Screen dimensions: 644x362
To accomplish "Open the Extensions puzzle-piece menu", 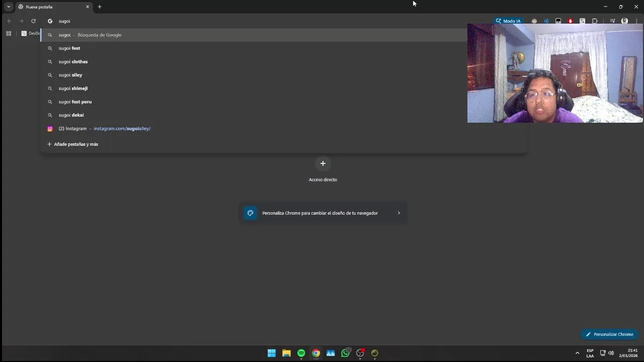I will point(595,21).
